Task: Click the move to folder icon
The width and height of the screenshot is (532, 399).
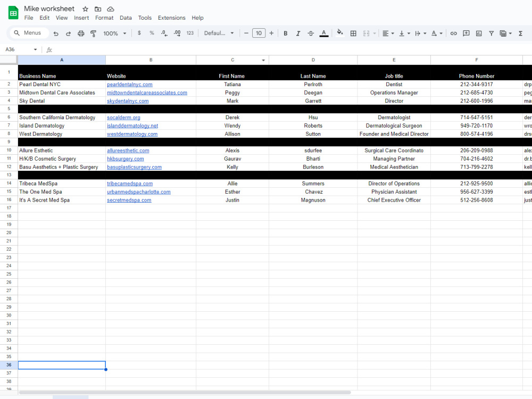Action: tap(98, 9)
